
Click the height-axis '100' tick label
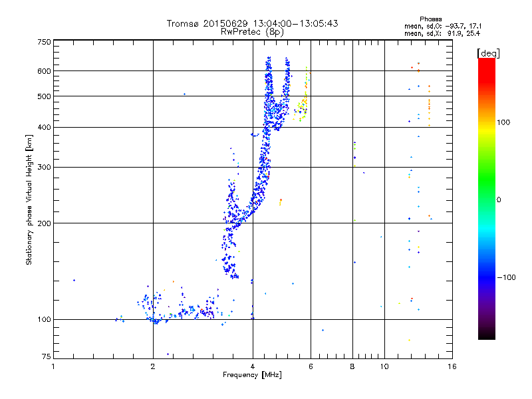point(44,320)
